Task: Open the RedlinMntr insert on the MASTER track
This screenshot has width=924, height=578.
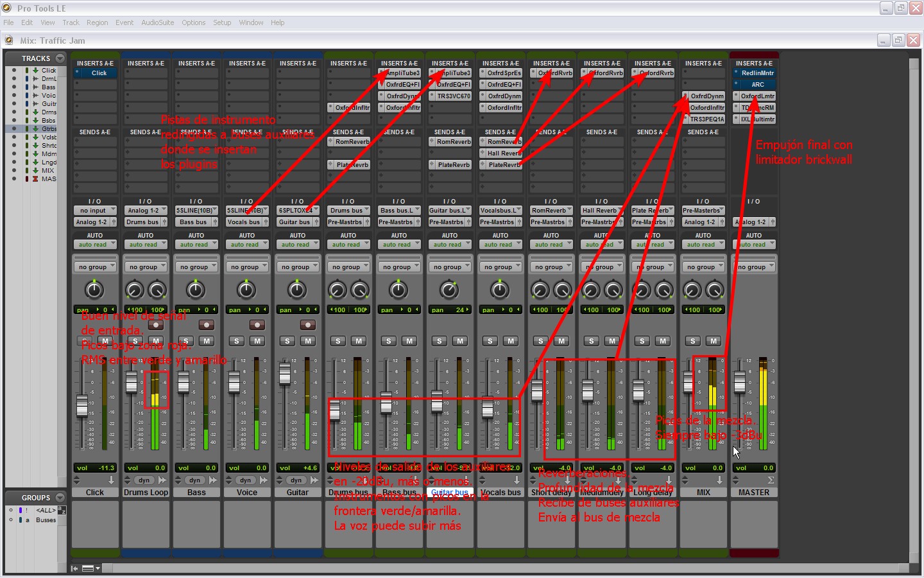Action: point(754,73)
